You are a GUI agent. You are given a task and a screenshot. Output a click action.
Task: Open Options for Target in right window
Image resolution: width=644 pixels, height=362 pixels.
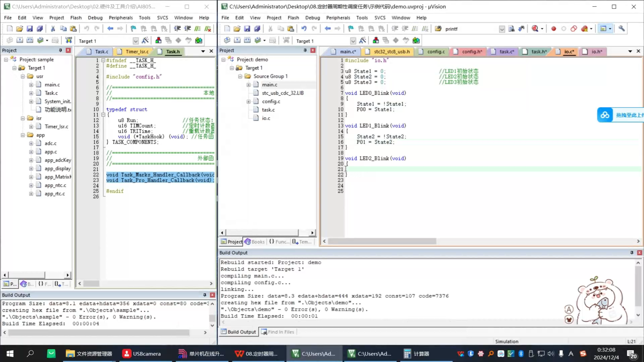coord(363,40)
